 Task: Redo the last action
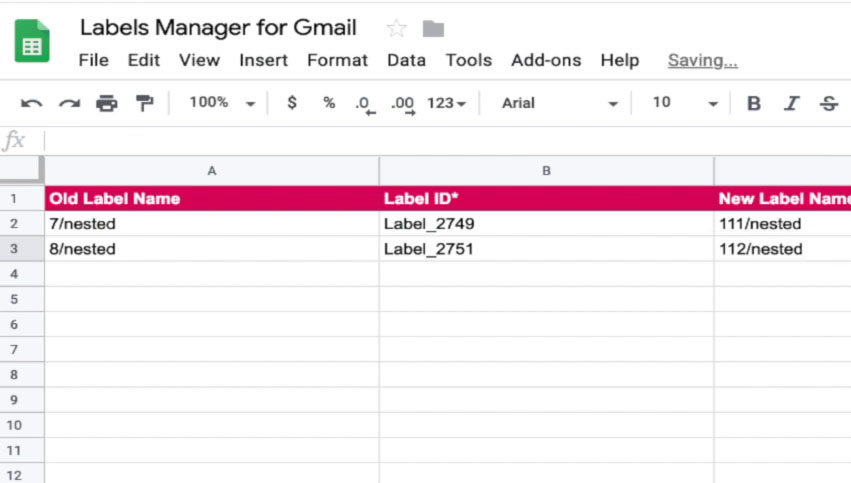click(x=69, y=103)
